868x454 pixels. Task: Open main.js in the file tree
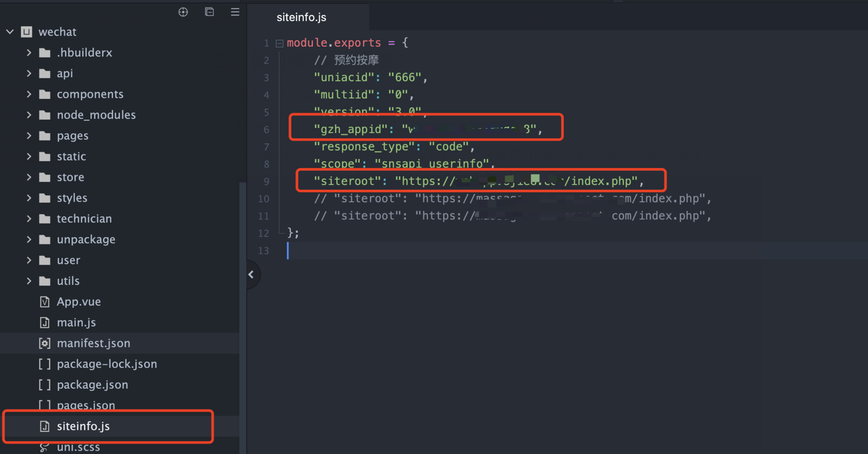(76, 323)
